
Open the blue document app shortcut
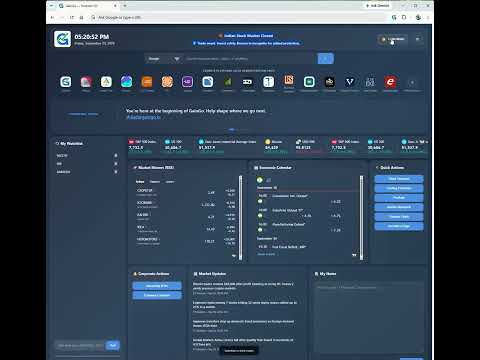pyautogui.click(x=208, y=82)
